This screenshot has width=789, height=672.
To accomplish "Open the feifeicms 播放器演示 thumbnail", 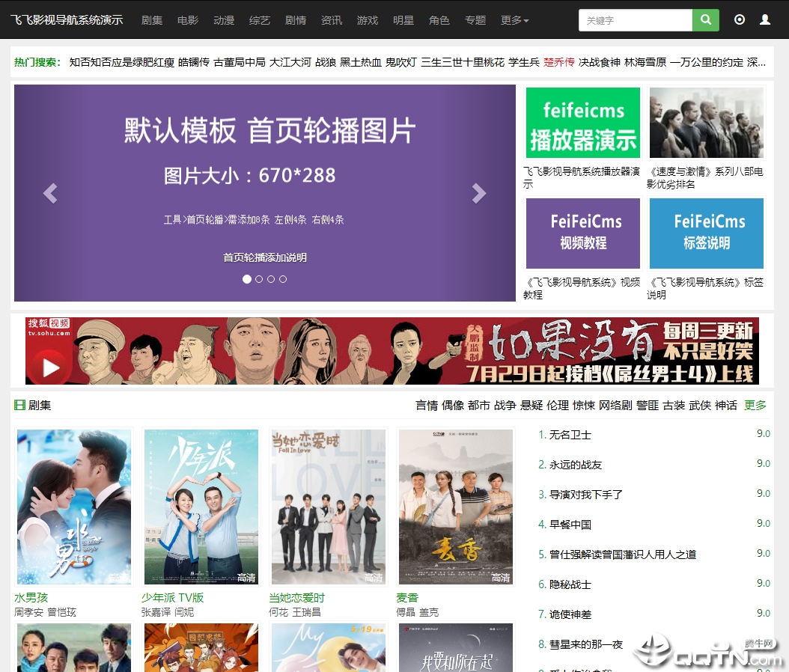I will coord(582,123).
